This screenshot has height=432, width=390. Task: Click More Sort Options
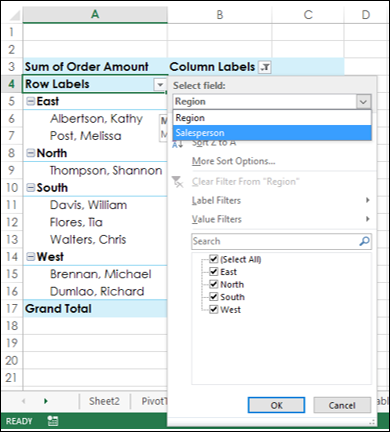click(234, 161)
